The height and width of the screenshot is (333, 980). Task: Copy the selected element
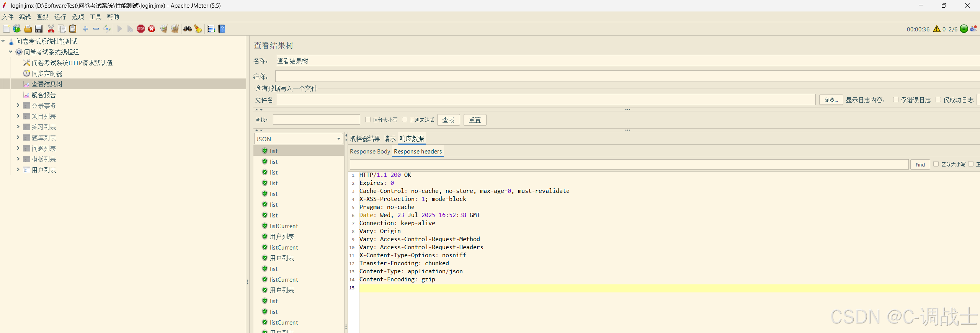coord(62,29)
